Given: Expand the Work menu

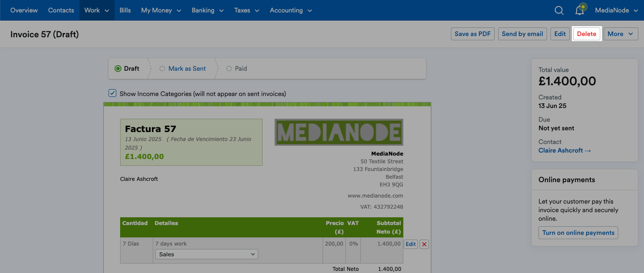Looking at the screenshot, I should tap(97, 10).
